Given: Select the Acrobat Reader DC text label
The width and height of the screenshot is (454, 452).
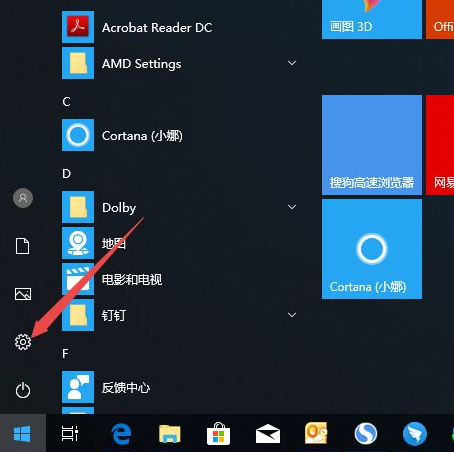Looking at the screenshot, I should (x=157, y=28).
